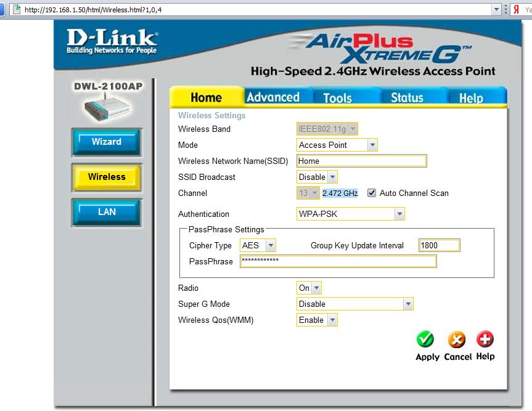Click the Apply text label
The height and width of the screenshot is (411, 532).
click(427, 357)
